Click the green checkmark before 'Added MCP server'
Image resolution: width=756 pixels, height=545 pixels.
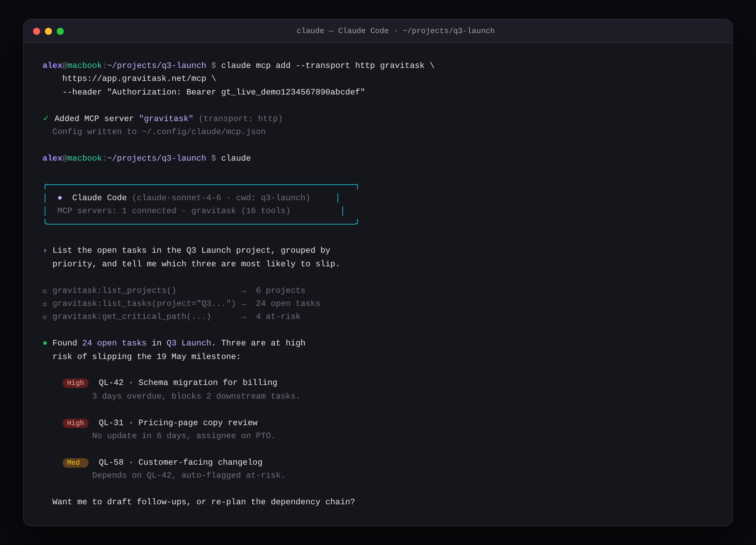[x=46, y=118]
